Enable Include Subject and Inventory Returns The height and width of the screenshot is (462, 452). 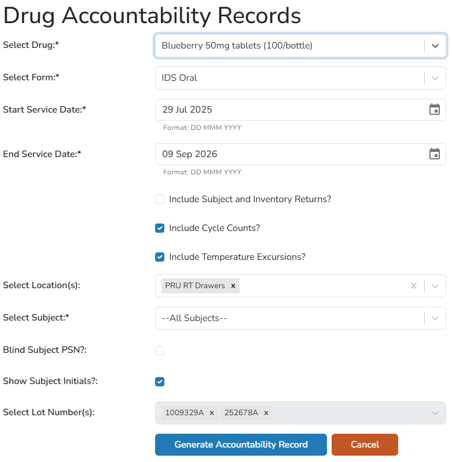[160, 199]
